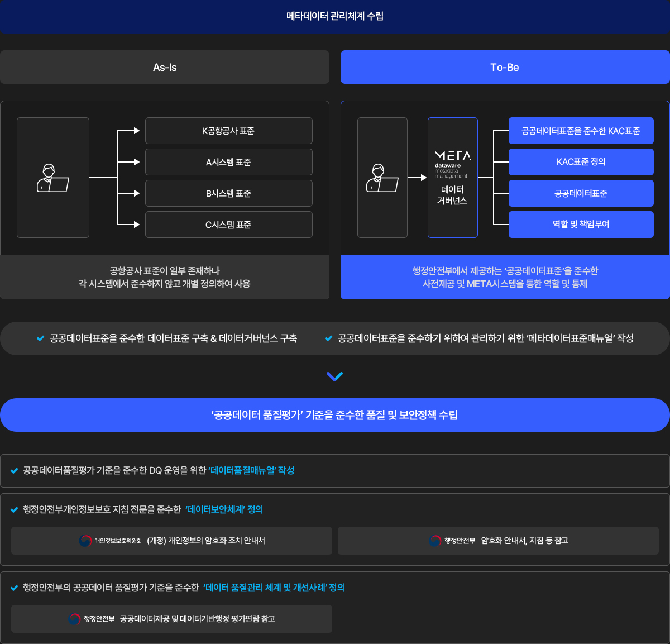Click the '공공데이터 품질평가' 기준 blue banner
Image resolution: width=670 pixels, height=644 pixels.
point(335,415)
